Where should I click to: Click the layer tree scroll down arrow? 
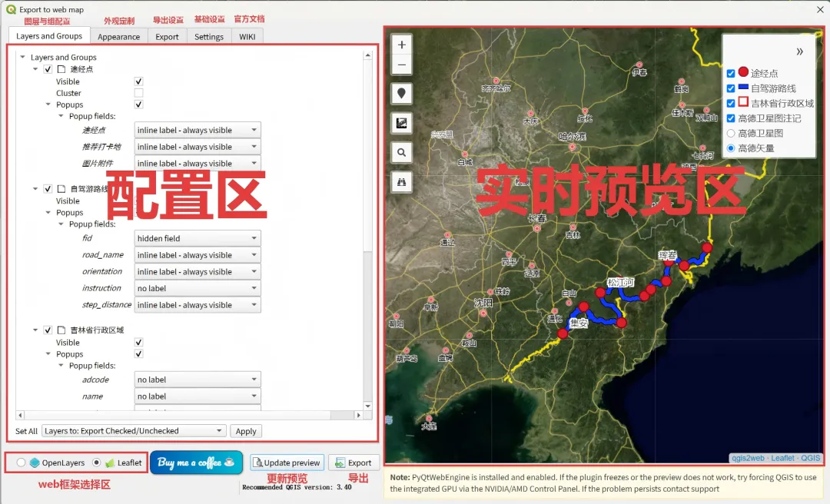pyautogui.click(x=368, y=406)
